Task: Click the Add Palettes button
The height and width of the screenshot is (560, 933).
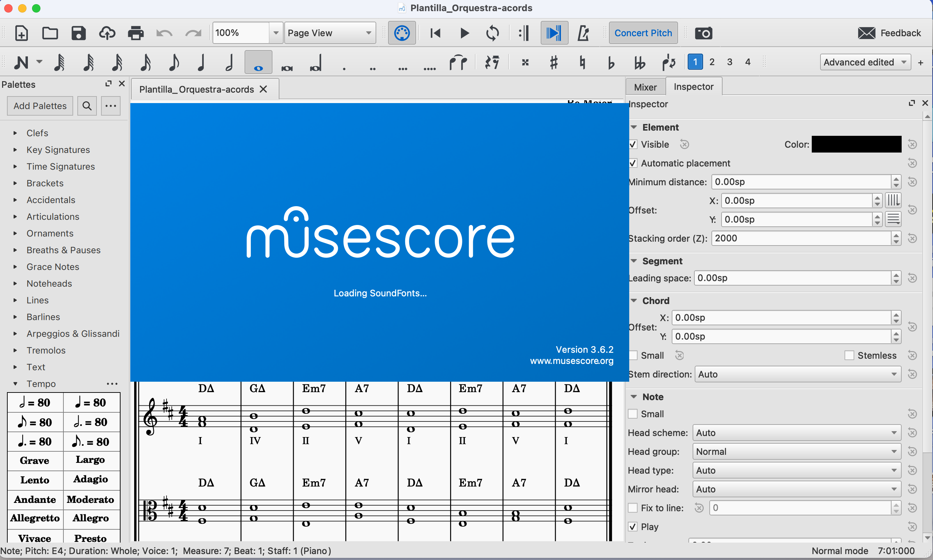Action: click(x=40, y=106)
